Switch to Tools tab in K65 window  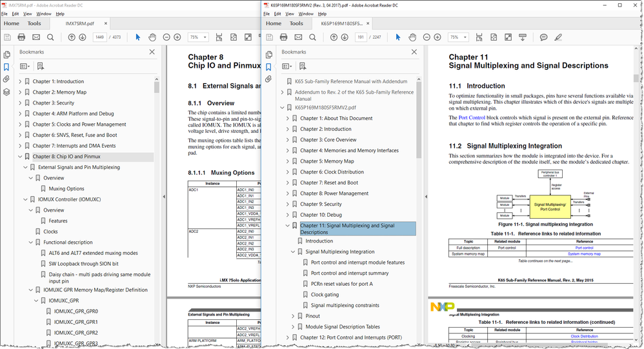point(296,23)
